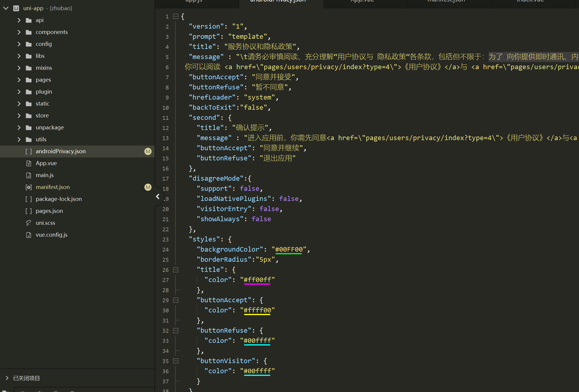Click the #00FF00 background color value
Image resolution: width=579 pixels, height=392 pixels.
289,250
